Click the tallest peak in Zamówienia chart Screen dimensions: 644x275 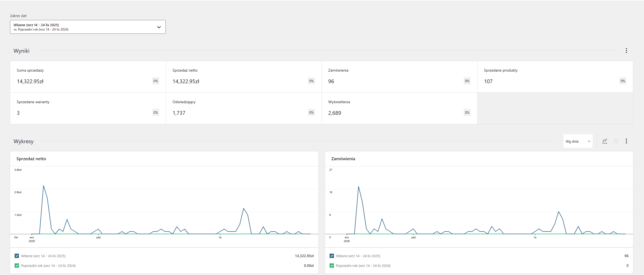pos(358,187)
